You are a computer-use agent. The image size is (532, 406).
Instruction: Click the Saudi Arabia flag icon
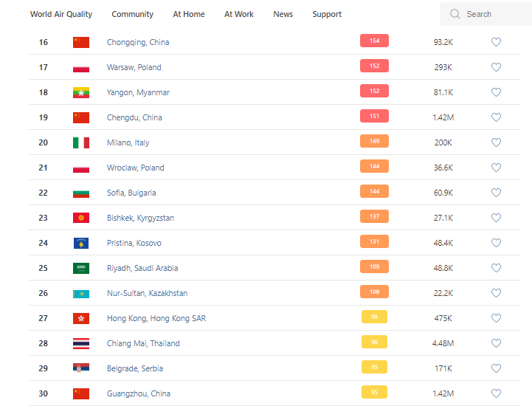(x=81, y=268)
